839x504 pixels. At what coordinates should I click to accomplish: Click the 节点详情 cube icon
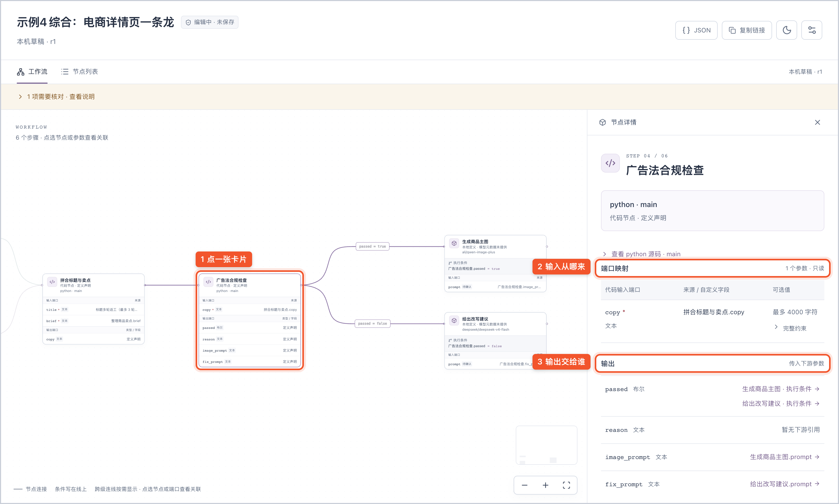pyautogui.click(x=602, y=122)
